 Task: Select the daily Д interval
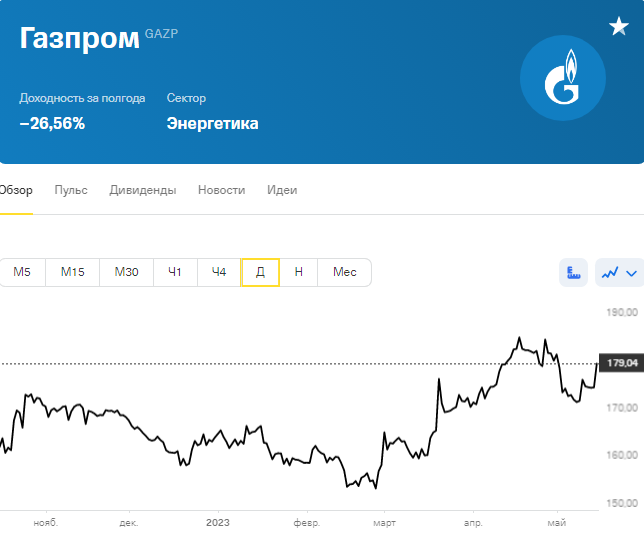[260, 272]
